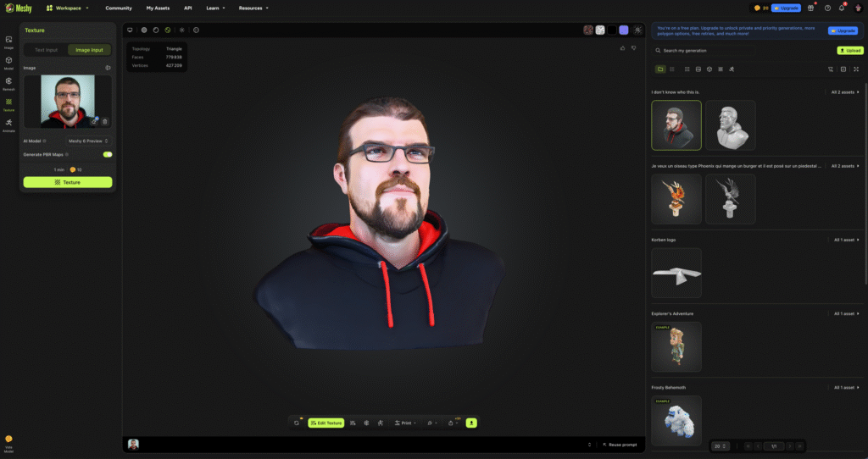Click the thumbs down icon in viewport
Screen dimensions: 868x459
(x=632, y=48)
